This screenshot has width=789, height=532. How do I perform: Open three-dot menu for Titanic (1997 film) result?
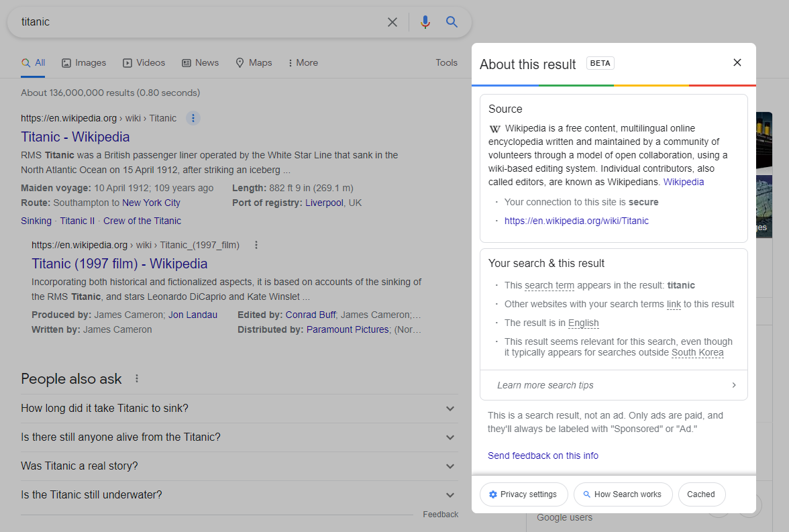pos(256,245)
